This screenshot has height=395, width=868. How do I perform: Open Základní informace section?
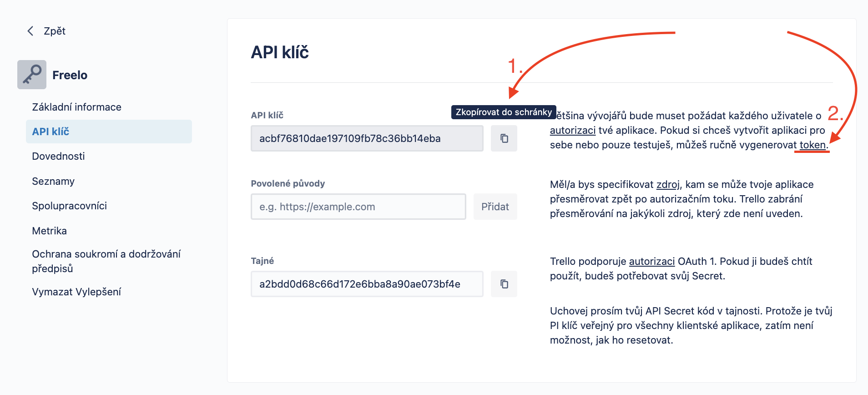pyautogui.click(x=77, y=107)
